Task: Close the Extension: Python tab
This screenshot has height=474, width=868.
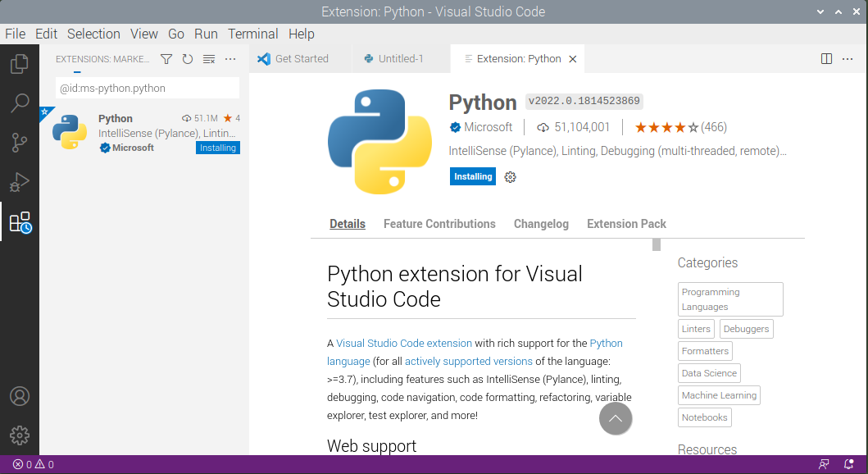Action: click(573, 59)
